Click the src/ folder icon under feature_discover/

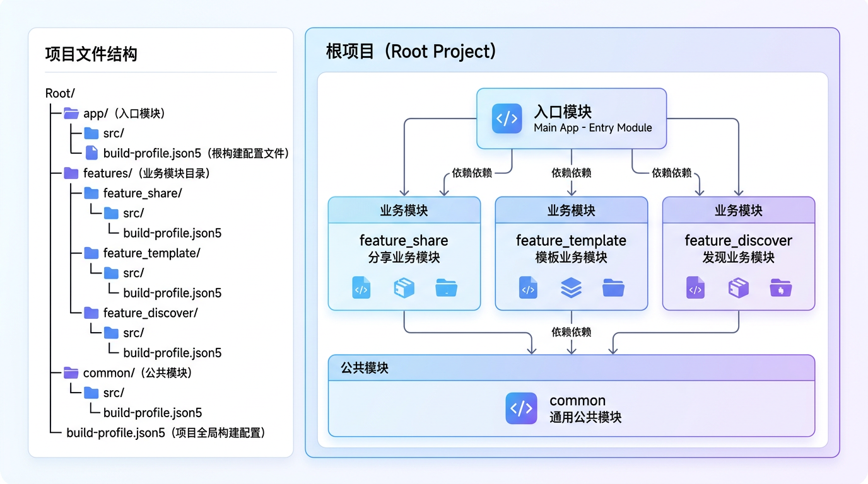pos(111,333)
